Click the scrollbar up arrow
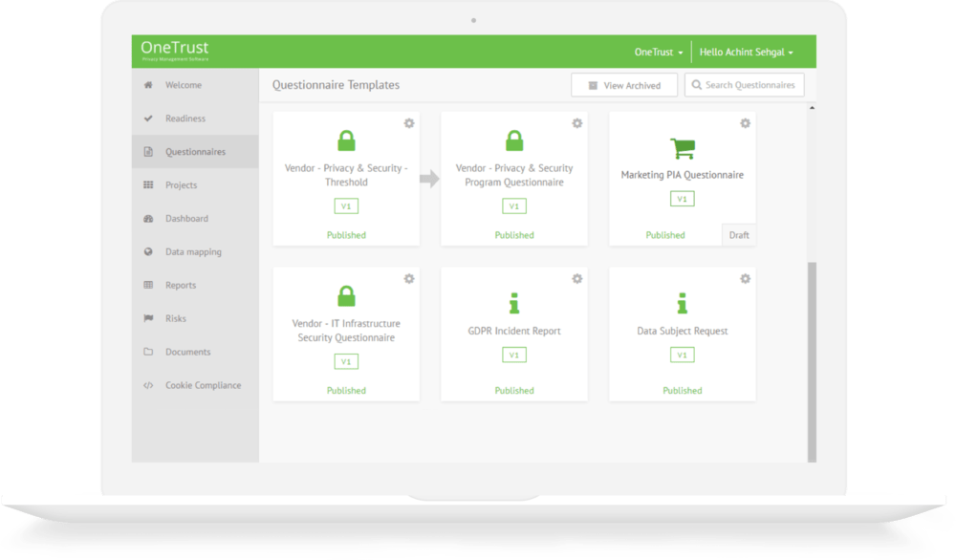 812,108
